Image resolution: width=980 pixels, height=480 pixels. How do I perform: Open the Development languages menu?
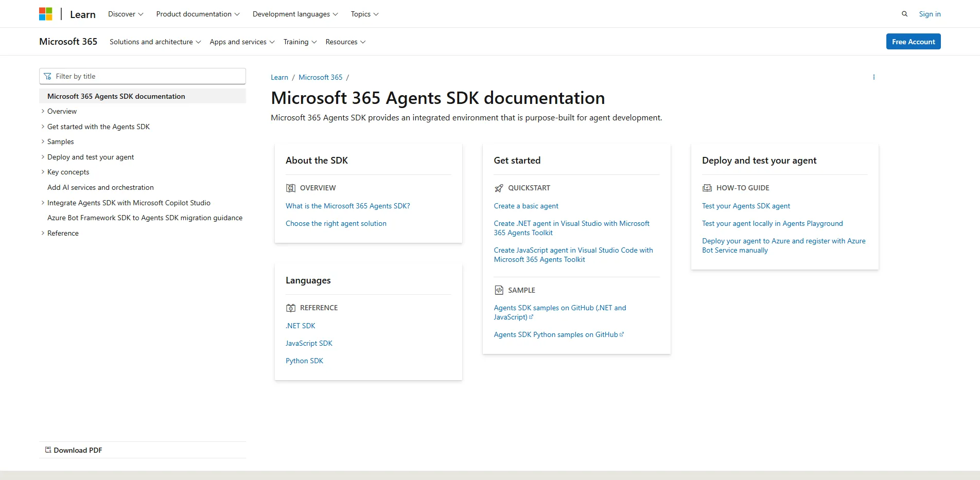coord(295,14)
